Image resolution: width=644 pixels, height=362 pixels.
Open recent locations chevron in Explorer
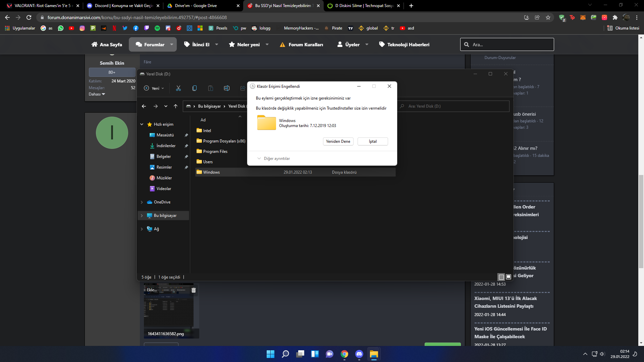click(166, 106)
